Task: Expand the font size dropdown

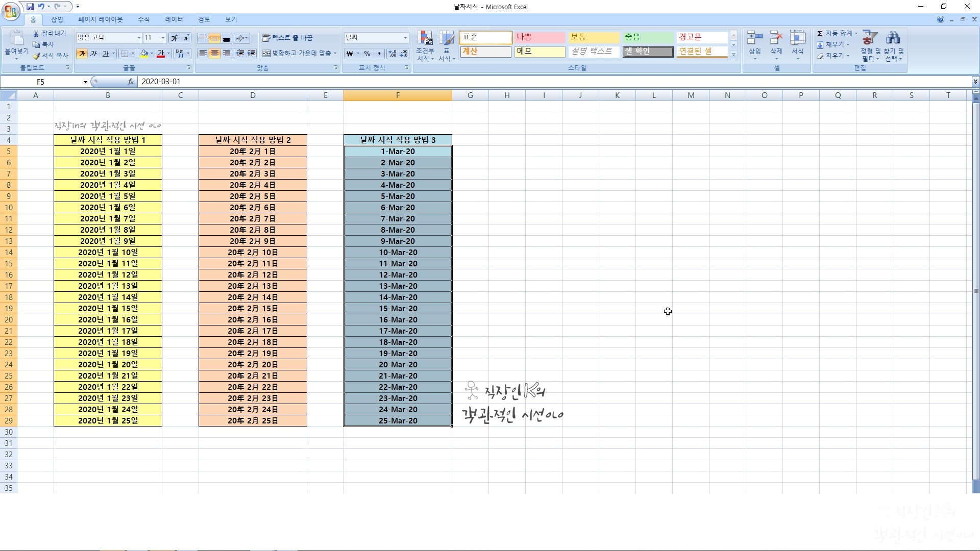Action: (163, 38)
